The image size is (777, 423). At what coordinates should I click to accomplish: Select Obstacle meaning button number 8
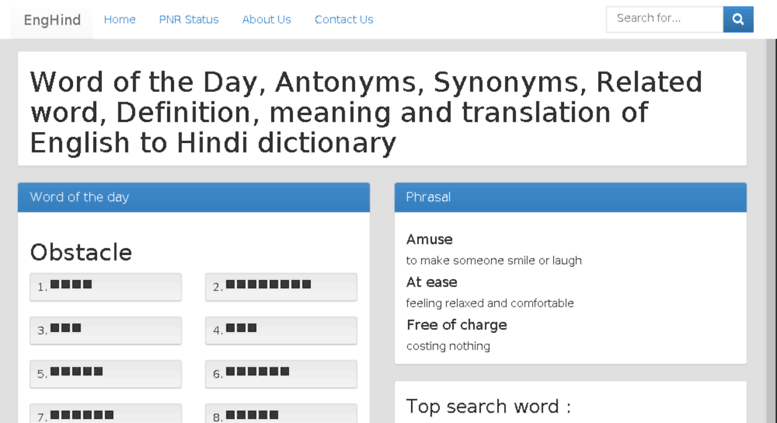coord(281,414)
